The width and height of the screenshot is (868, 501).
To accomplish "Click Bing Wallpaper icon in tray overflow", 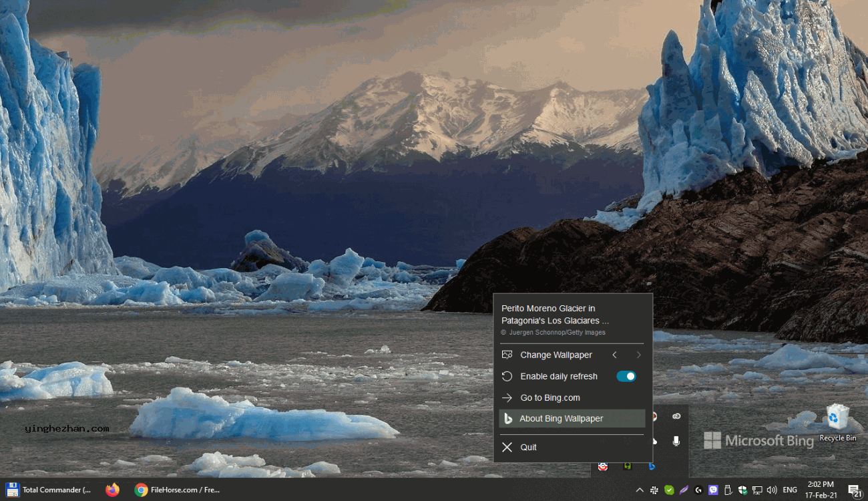I will click(652, 466).
